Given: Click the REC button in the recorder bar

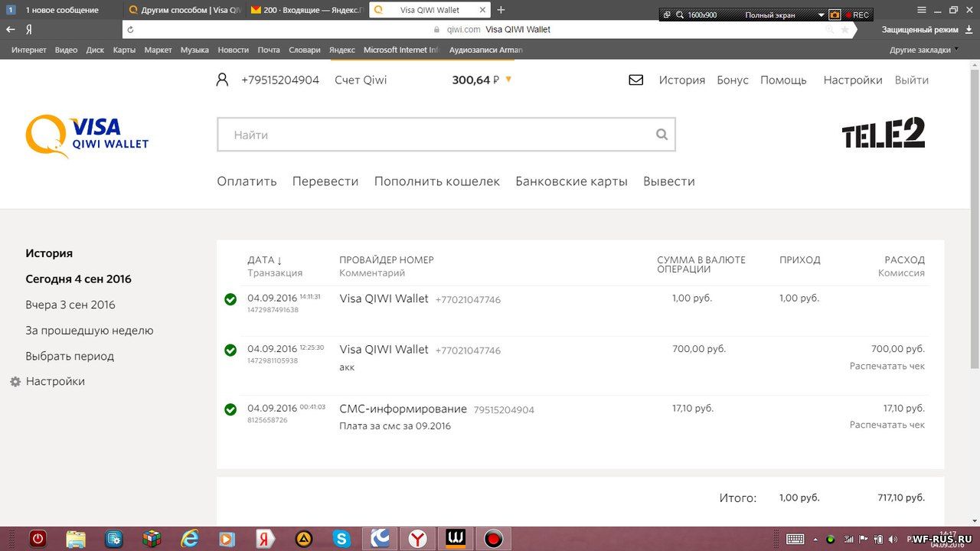Looking at the screenshot, I should tap(857, 15).
